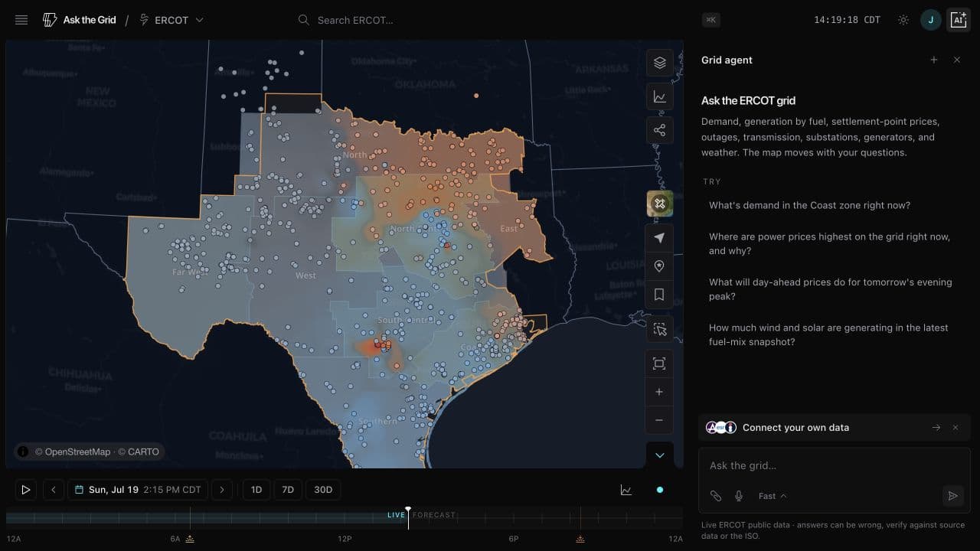Click the bookmark map tool
The height and width of the screenshot is (551, 980).
tap(659, 295)
